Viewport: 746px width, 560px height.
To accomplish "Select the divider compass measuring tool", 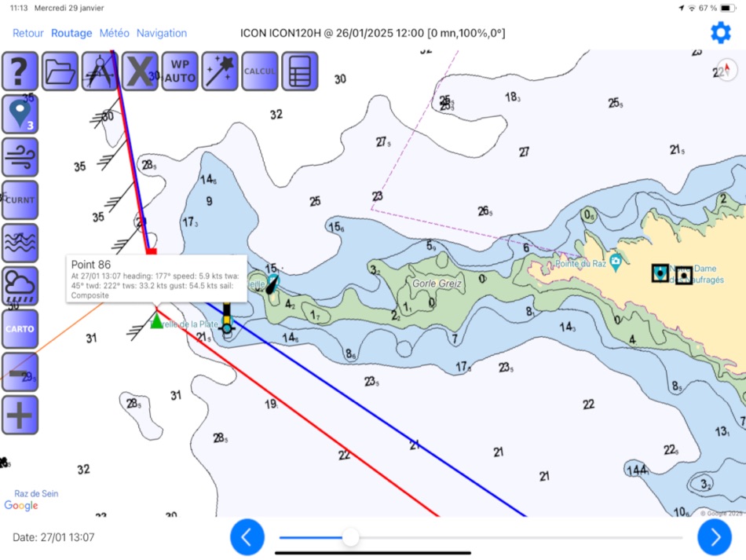I will [100, 71].
